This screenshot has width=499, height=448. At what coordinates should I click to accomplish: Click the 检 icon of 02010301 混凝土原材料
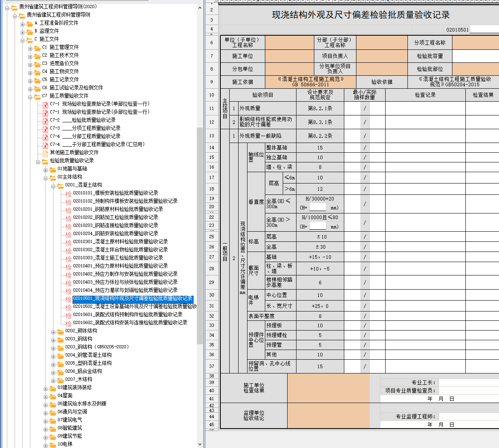pos(68,242)
